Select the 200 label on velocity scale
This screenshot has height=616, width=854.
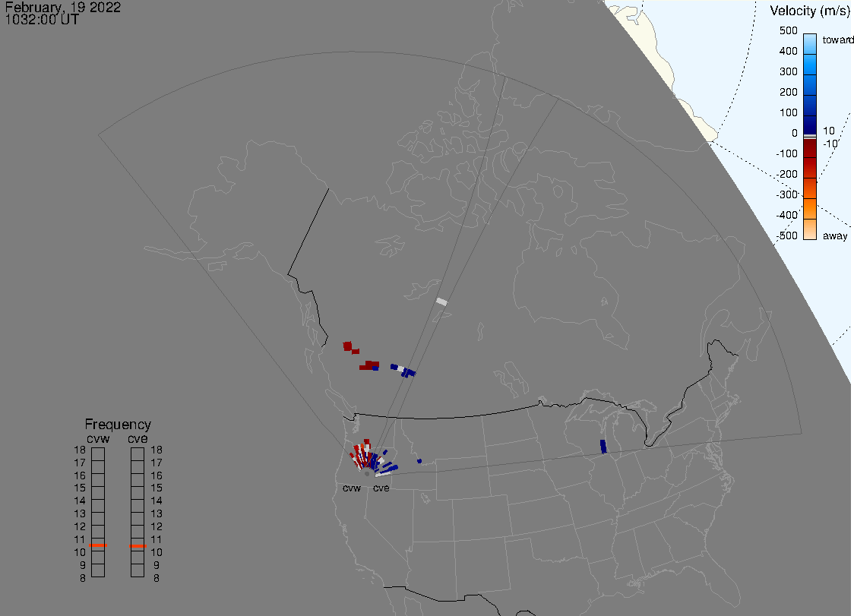point(788,92)
